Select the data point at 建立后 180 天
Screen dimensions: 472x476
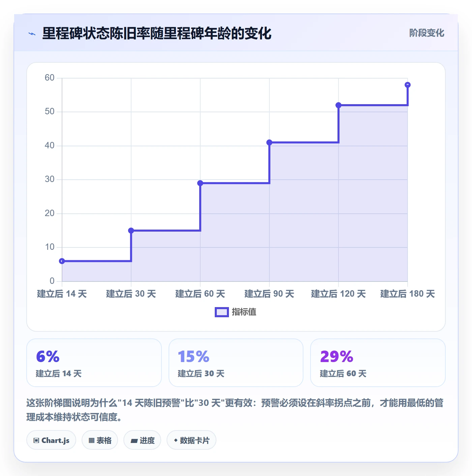click(x=408, y=85)
